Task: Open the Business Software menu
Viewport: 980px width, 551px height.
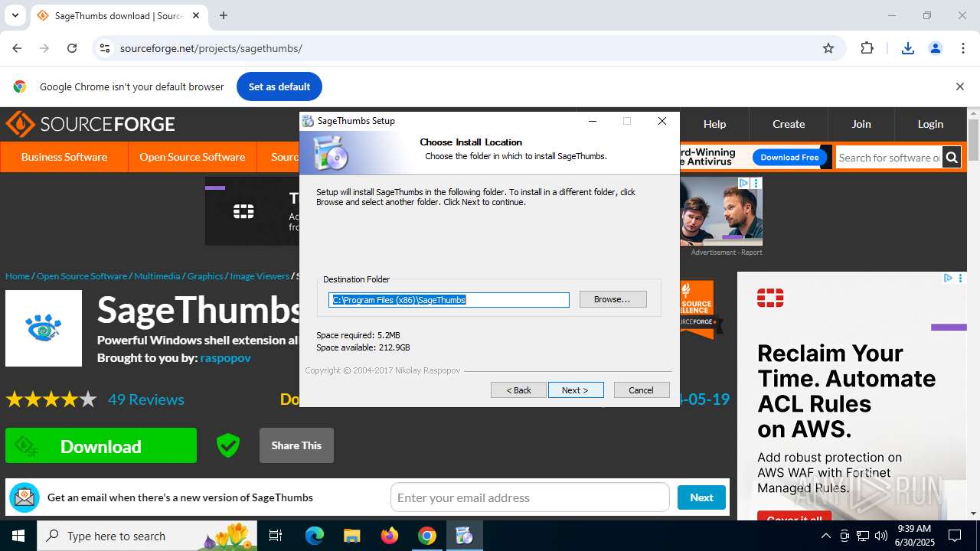Action: (64, 157)
